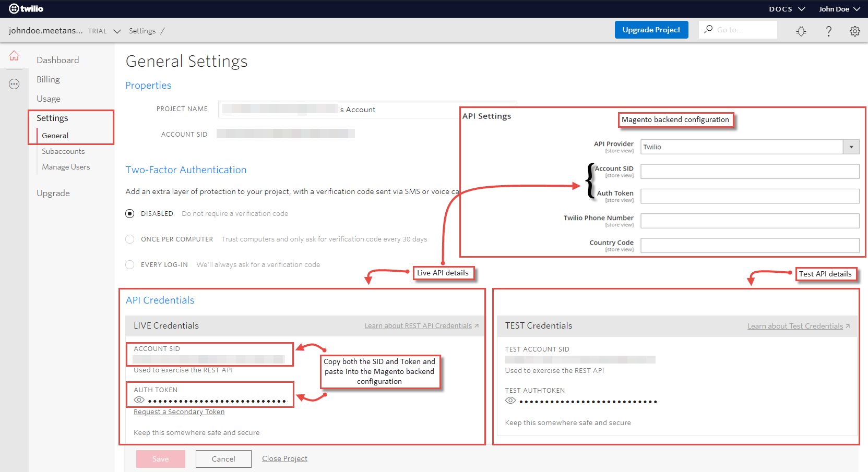868x472 pixels.
Task: Open Settings in the sidebar
Action: point(52,118)
